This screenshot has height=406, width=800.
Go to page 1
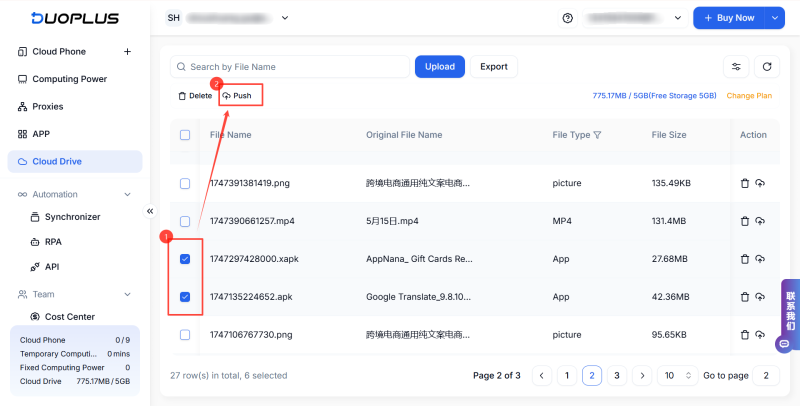(x=566, y=375)
